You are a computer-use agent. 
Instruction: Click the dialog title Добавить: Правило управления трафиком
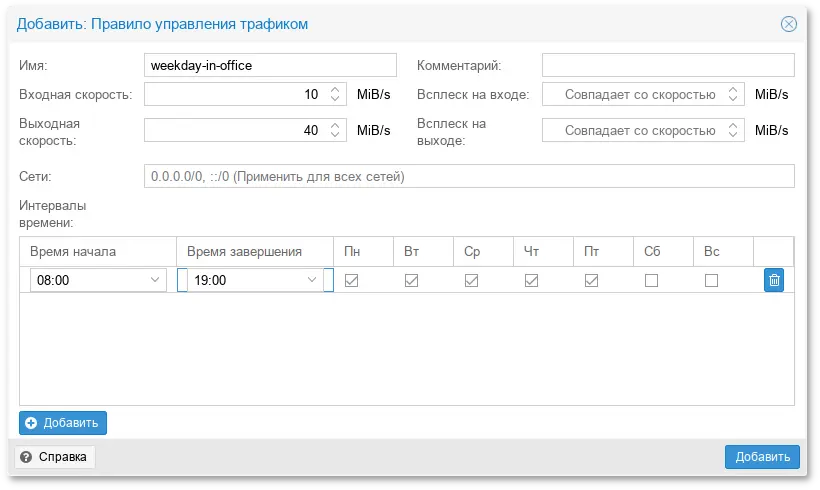coord(162,24)
